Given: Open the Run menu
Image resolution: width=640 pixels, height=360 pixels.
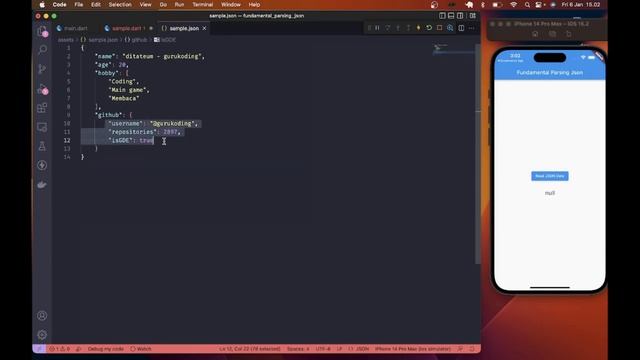Looking at the screenshot, I should point(179,4).
